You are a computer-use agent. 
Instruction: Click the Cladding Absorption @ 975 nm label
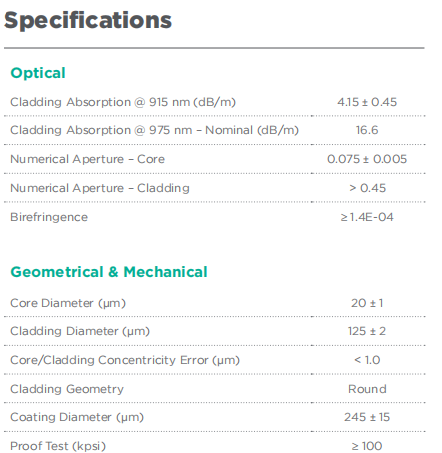click(154, 130)
